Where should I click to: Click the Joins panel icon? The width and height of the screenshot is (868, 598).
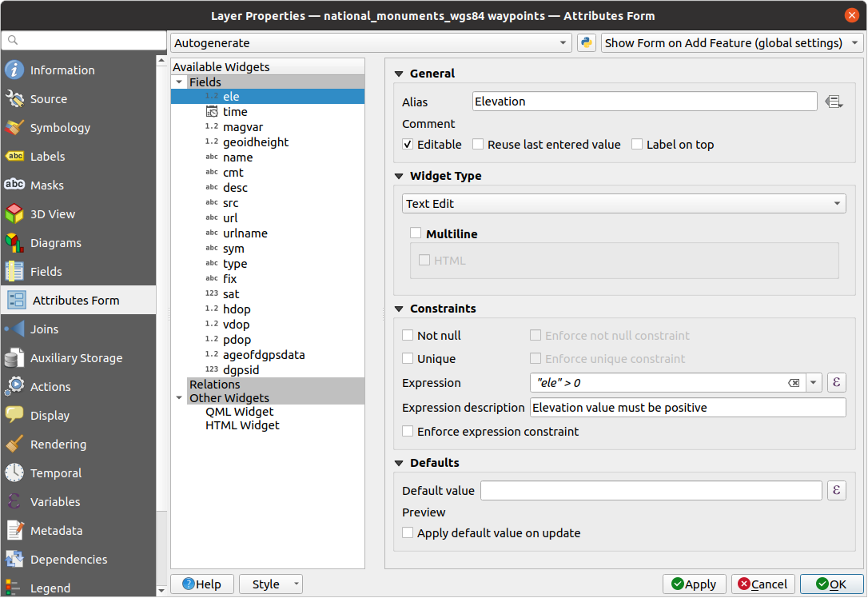[17, 329]
